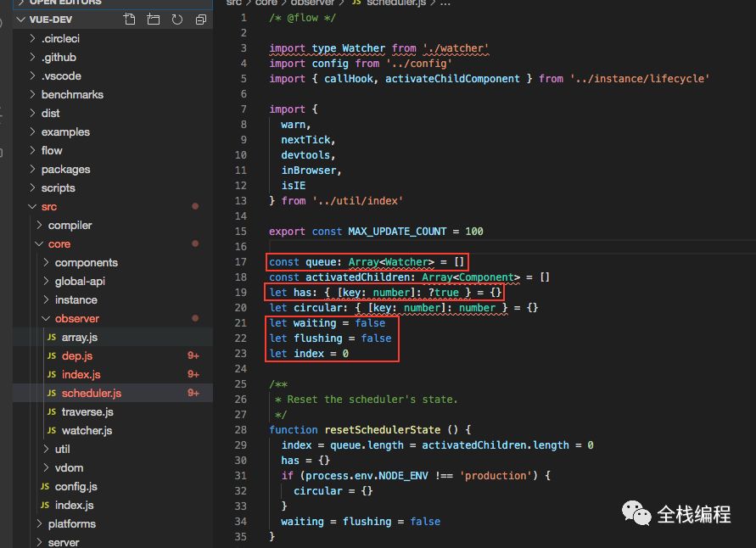Viewport: 756px width, 548px height.
Task: Expand the dist folder
Action: click(32, 113)
